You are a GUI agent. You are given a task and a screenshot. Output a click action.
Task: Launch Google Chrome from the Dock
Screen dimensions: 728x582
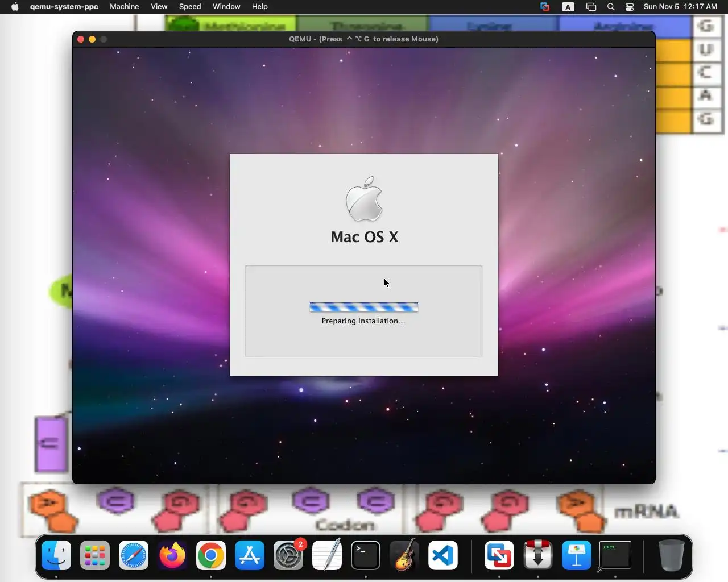pos(211,555)
